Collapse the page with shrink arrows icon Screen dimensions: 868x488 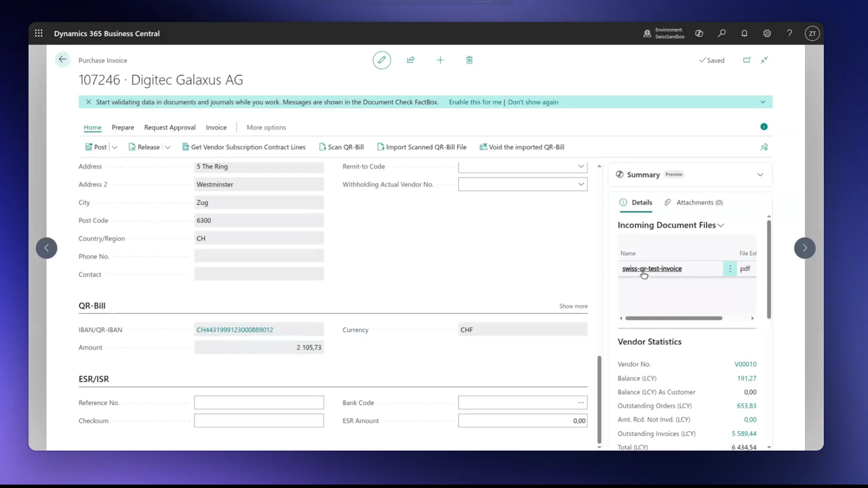click(764, 60)
